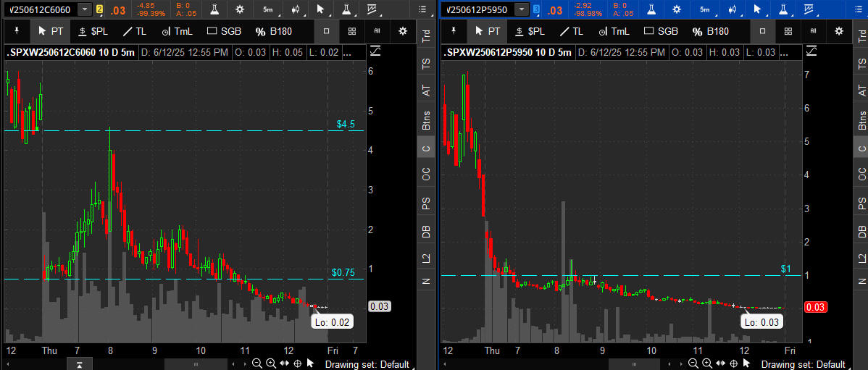The height and width of the screenshot is (370, 868).
Task: Click the left chart's horizontal scrollbar thumb
Action: [x=195, y=363]
